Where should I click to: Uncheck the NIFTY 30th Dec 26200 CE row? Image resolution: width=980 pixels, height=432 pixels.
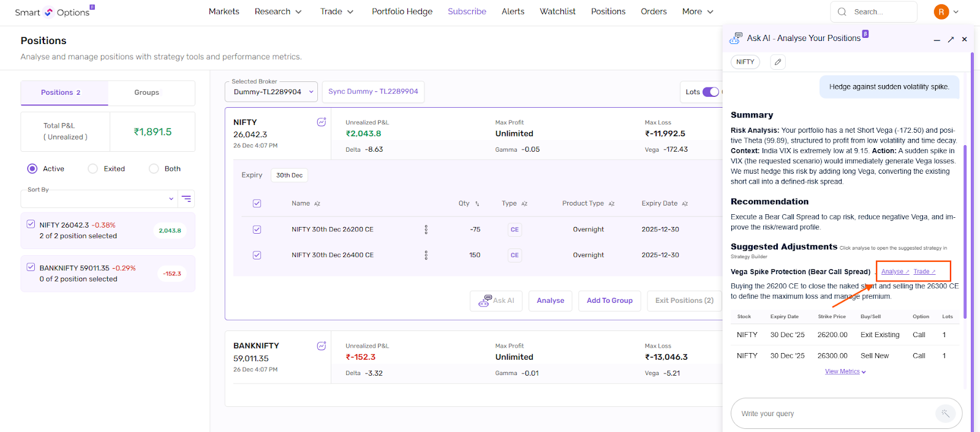tap(257, 229)
